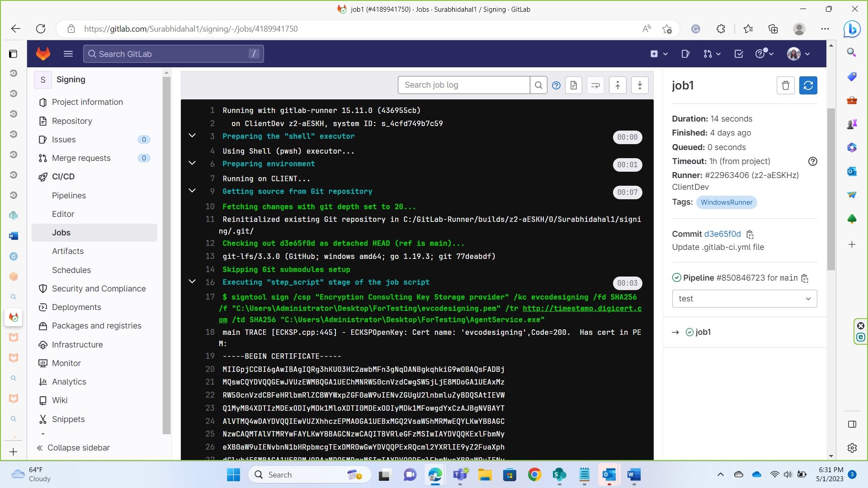Collapse the "Preparing the shell executor" section
Viewport: 868px width, 488px height.
click(192, 136)
